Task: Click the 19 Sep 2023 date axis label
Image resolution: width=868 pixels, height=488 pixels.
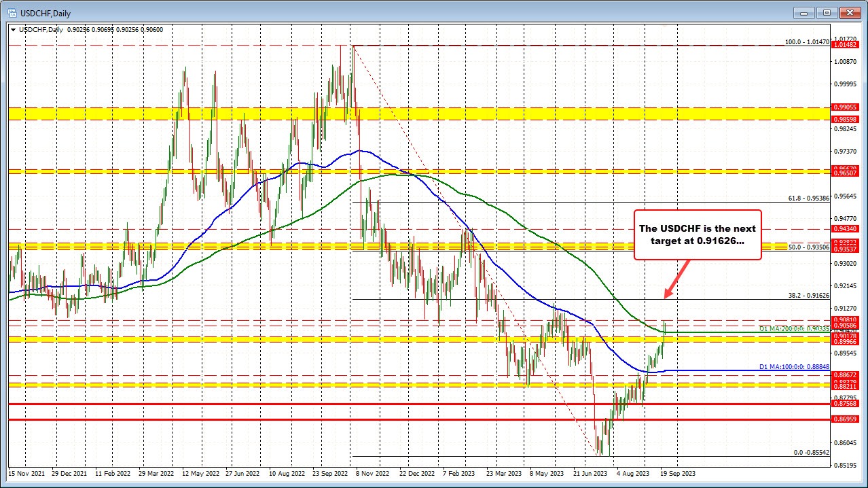Action: 678,473
